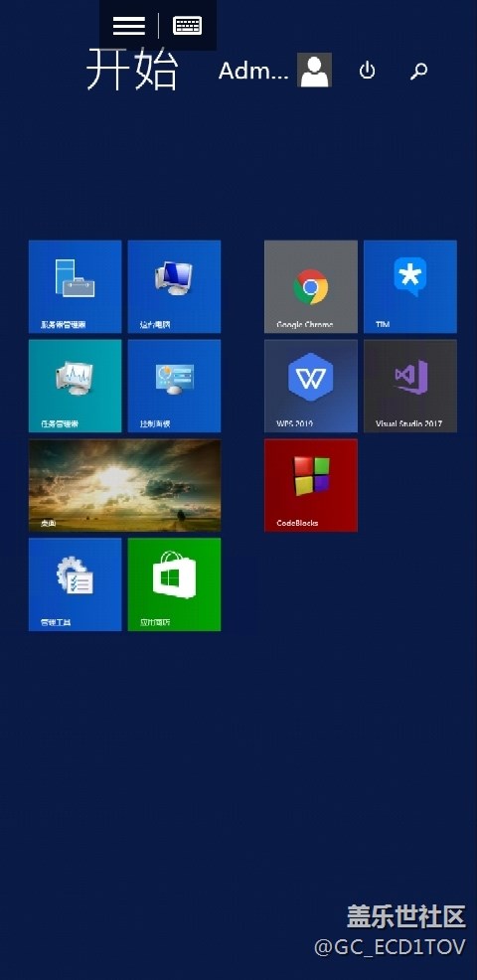Click the 开始 Start heading

coord(132,69)
